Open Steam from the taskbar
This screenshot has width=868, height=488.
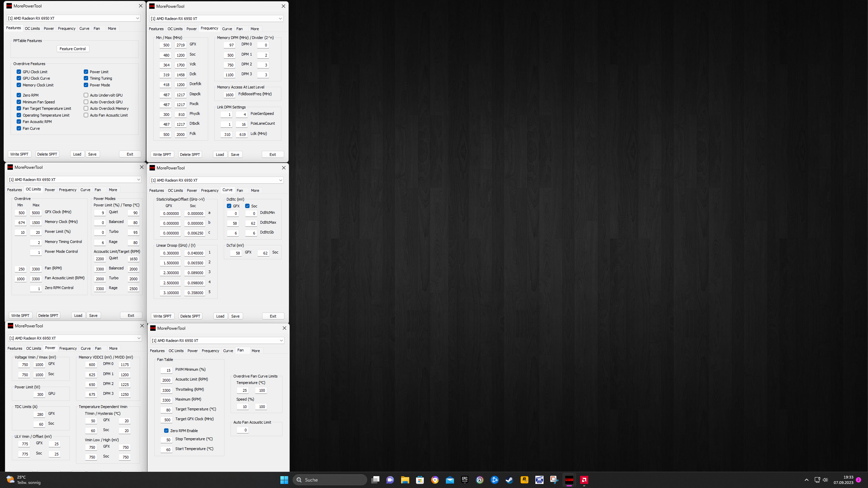pyautogui.click(x=509, y=480)
